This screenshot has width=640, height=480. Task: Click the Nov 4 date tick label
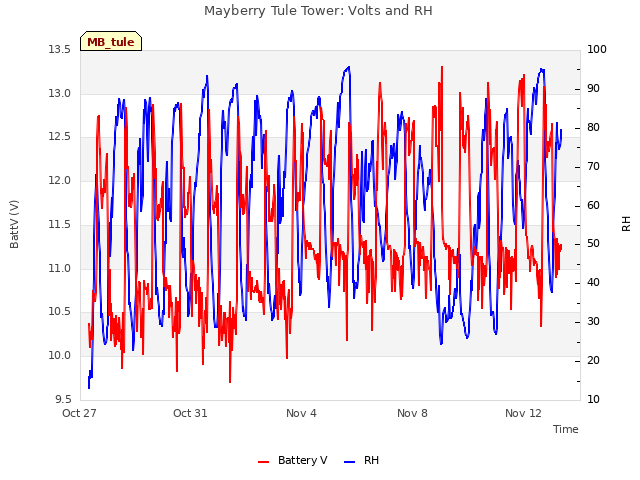[301, 413]
